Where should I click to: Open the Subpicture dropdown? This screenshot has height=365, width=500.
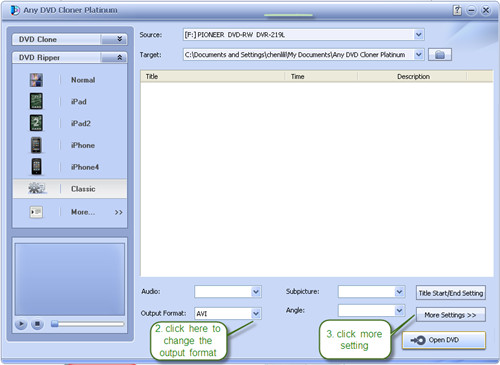coord(399,292)
